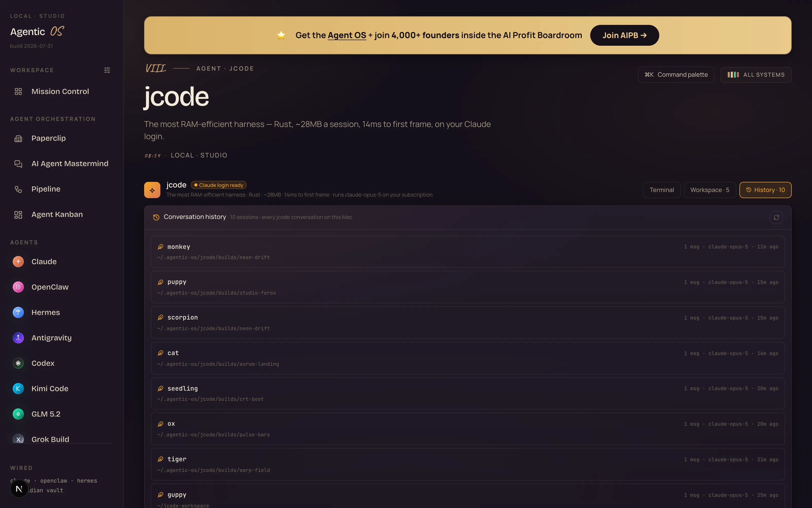Screen dimensions: 812x508
Task: Click the path ~/.agentic-os/jcode/builds/warp-field
Action: pos(213,470)
